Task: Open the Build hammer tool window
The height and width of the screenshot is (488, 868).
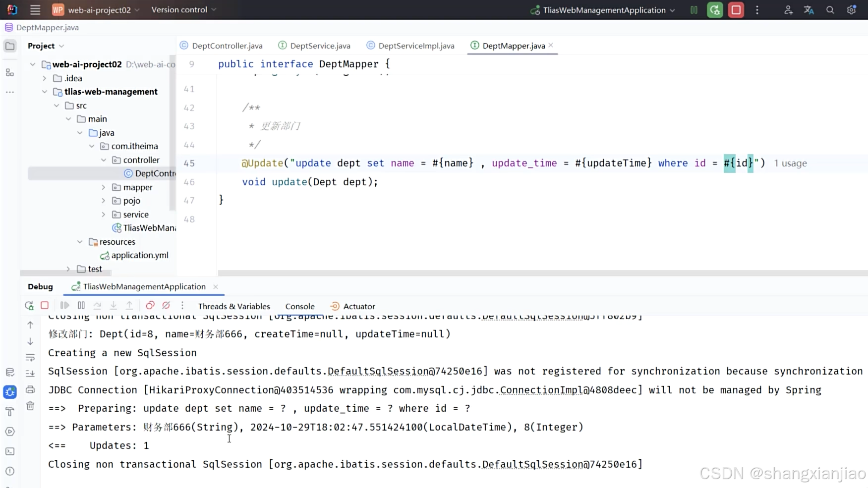Action: click(10, 412)
